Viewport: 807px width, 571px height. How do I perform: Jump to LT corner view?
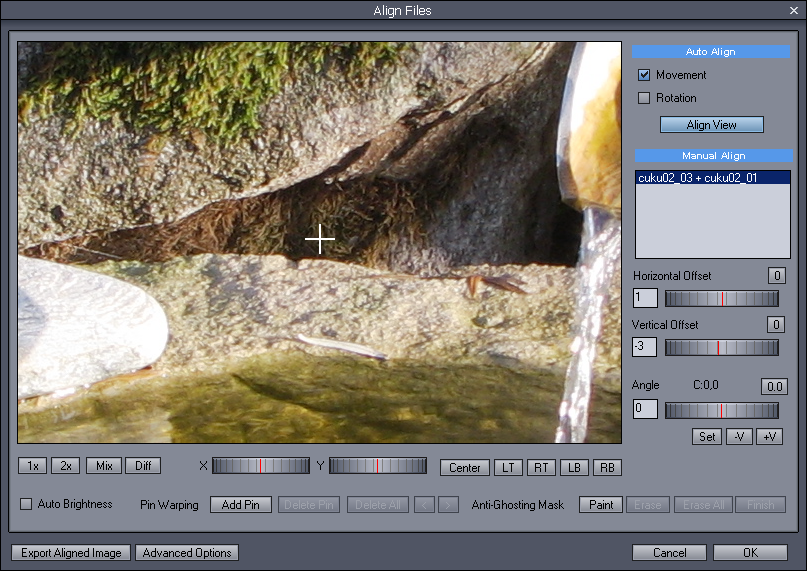508,468
